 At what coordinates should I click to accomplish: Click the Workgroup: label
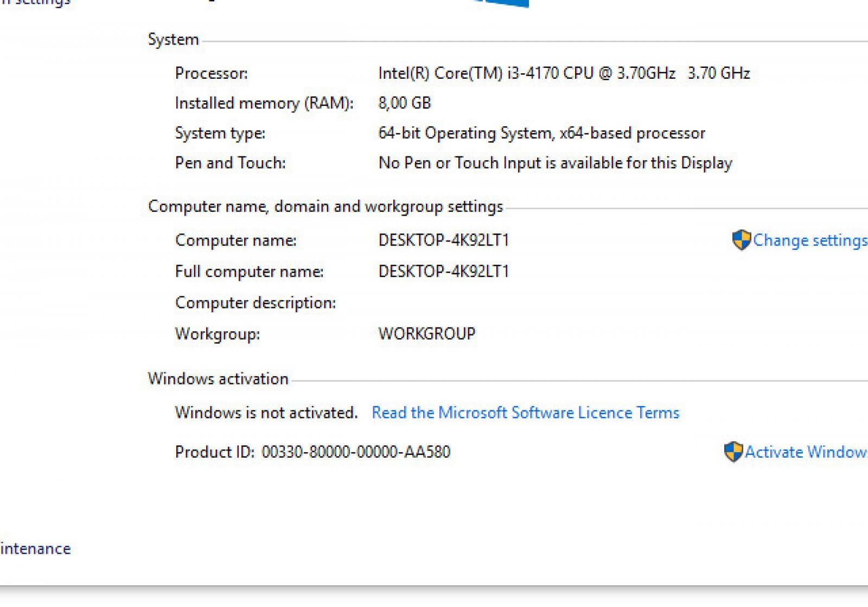(x=218, y=334)
